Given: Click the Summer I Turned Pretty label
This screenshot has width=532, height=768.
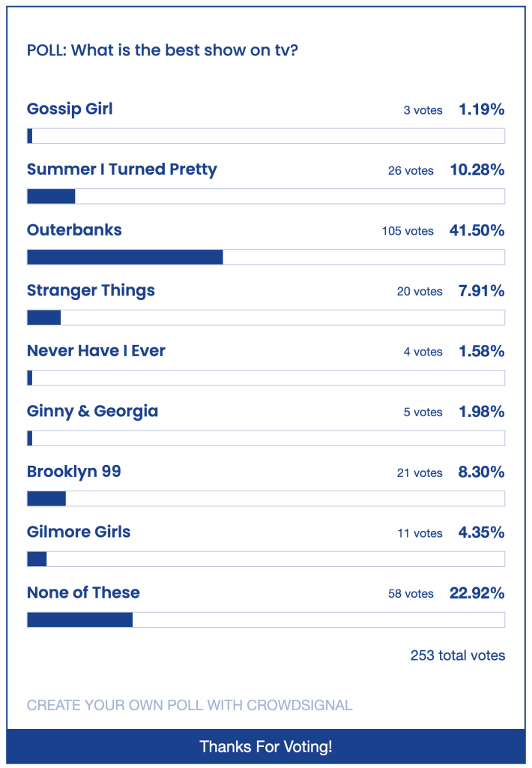Looking at the screenshot, I should click(x=122, y=169).
